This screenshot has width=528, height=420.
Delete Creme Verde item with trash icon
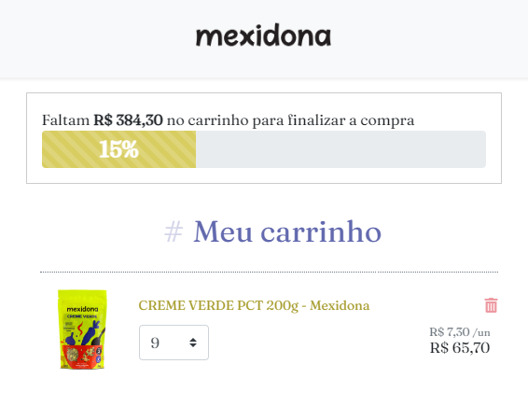pyautogui.click(x=491, y=305)
